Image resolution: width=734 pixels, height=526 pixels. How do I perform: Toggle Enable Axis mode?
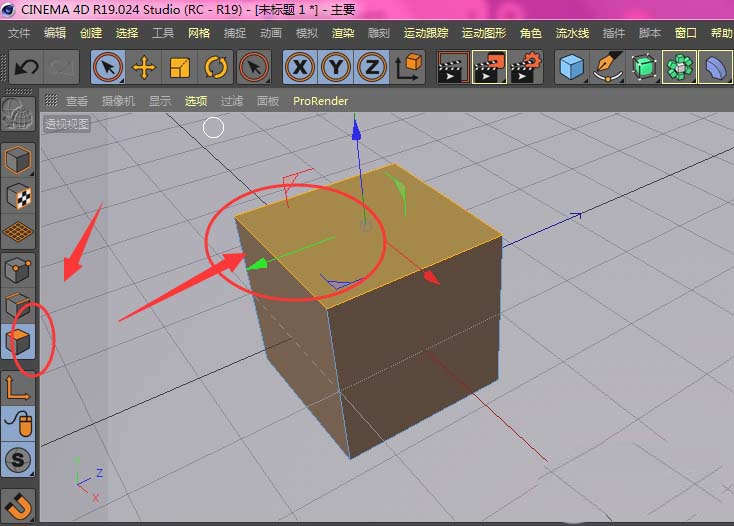(x=18, y=388)
